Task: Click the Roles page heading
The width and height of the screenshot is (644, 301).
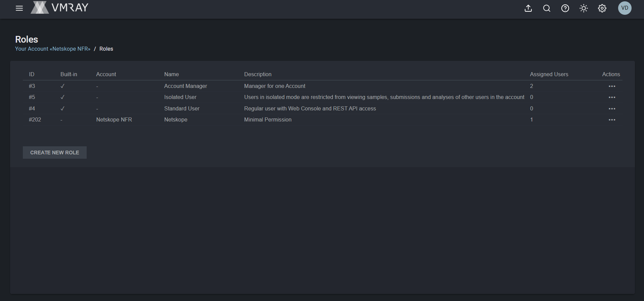Action: (x=27, y=40)
